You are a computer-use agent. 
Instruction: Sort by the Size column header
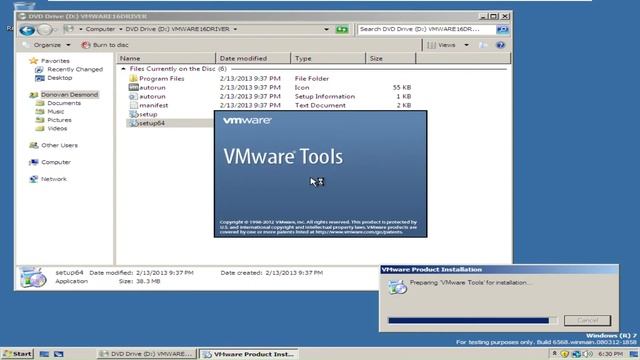tap(391, 58)
